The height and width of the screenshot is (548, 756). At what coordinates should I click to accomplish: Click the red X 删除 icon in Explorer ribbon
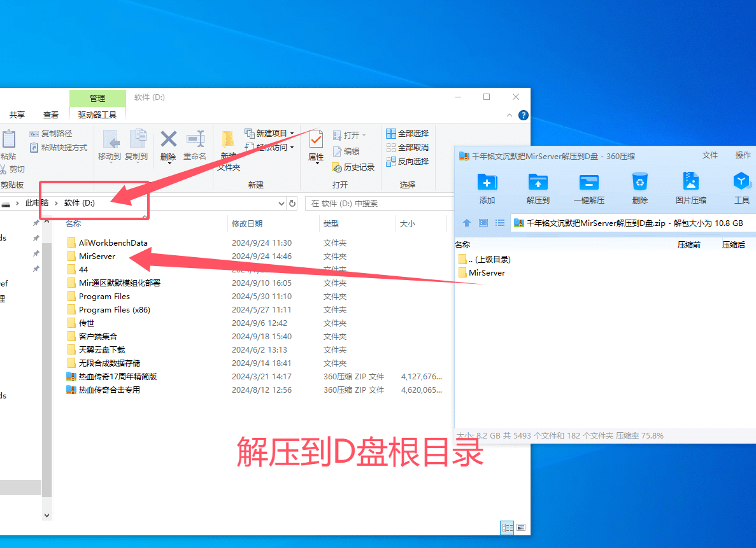pyautogui.click(x=168, y=139)
